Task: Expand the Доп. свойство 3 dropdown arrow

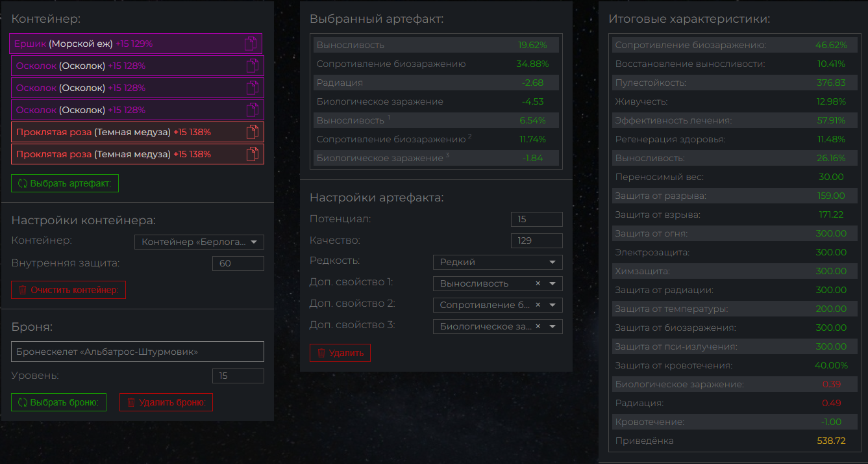Action: point(552,326)
